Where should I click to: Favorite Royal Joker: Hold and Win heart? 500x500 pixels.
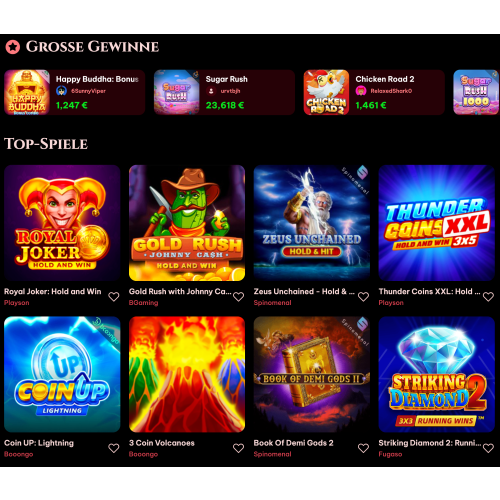[x=114, y=296]
